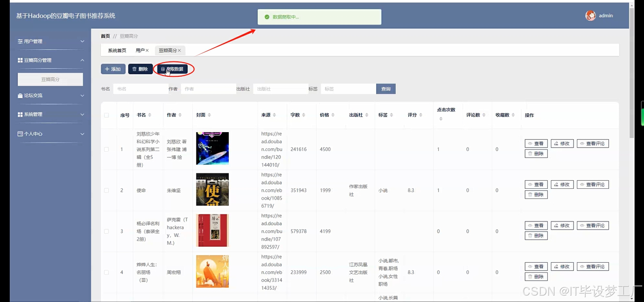This screenshot has width=644, height=302.
Task: Sort table by 评论数 column
Action: [x=484, y=115]
